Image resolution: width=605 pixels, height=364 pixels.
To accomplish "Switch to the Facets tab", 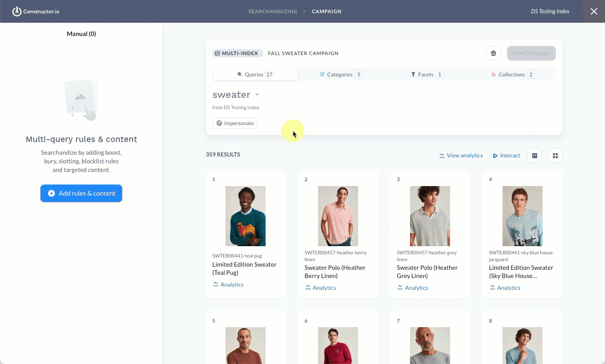I will point(427,74).
